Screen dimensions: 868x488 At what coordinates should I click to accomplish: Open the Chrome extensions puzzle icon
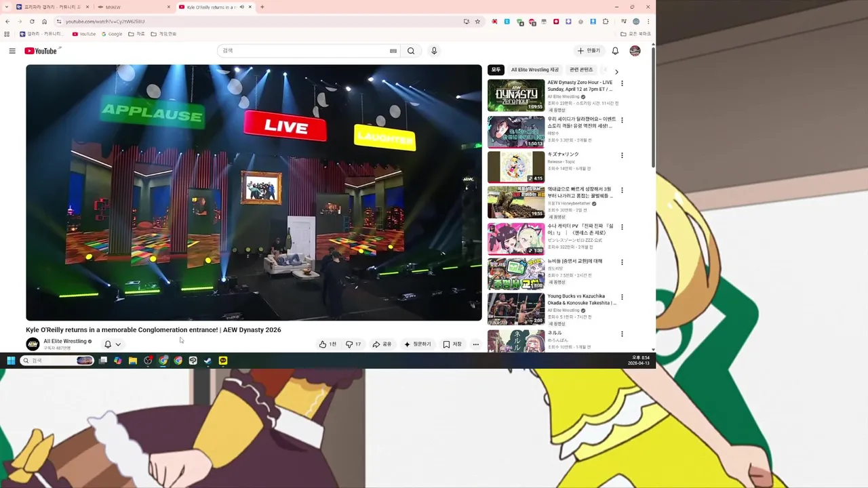tap(606, 22)
